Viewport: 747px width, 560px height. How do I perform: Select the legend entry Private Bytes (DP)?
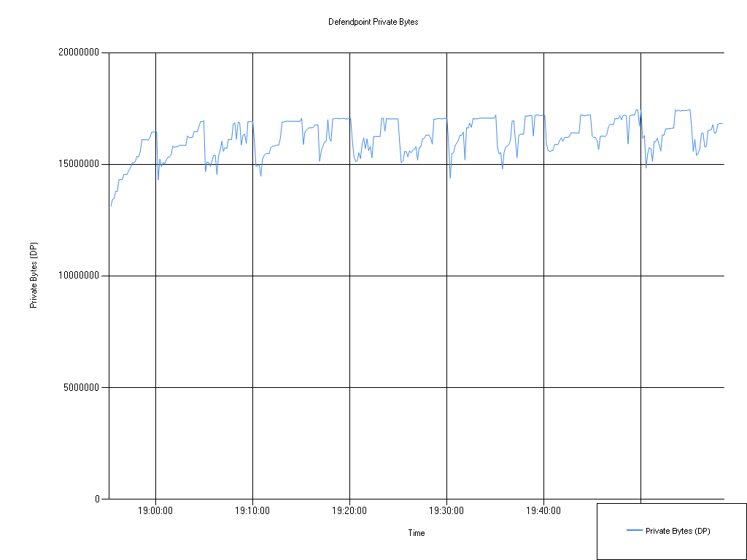pos(680,530)
